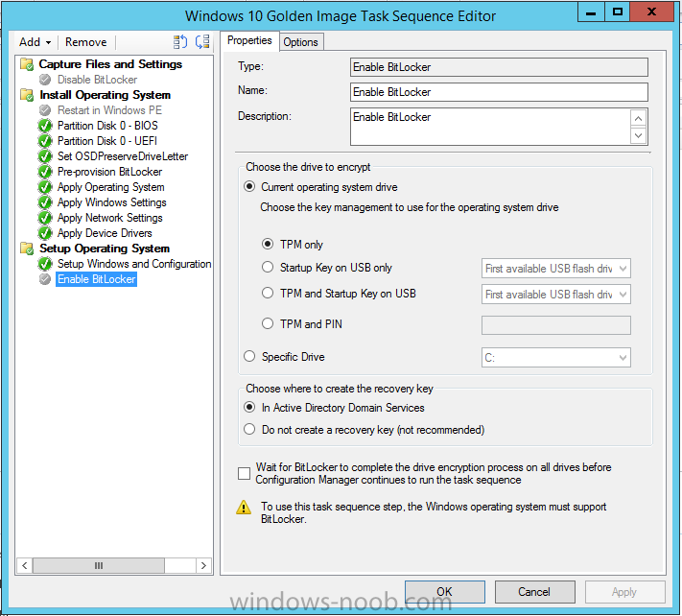
Task: Click the Capture Files and Settings folder icon
Action: point(28,64)
